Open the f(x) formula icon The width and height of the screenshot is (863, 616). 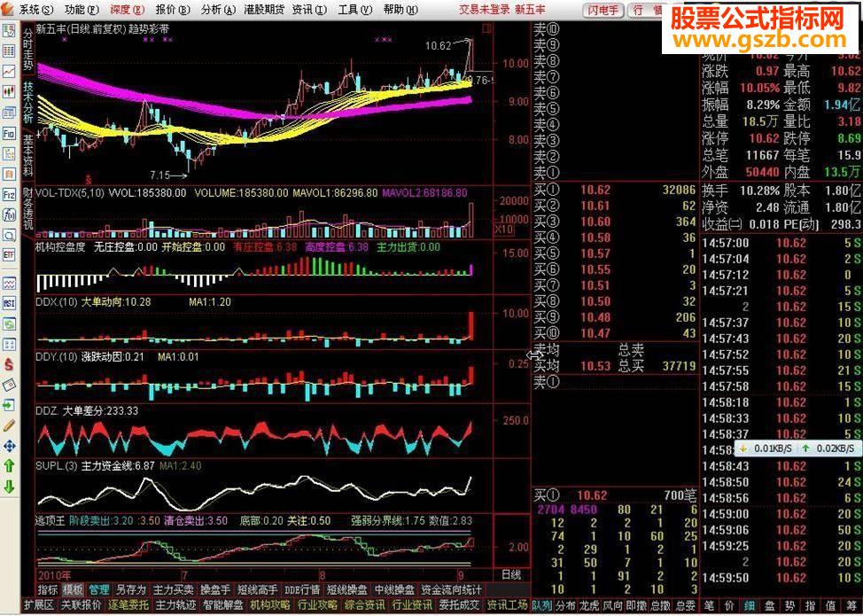pos(9,215)
